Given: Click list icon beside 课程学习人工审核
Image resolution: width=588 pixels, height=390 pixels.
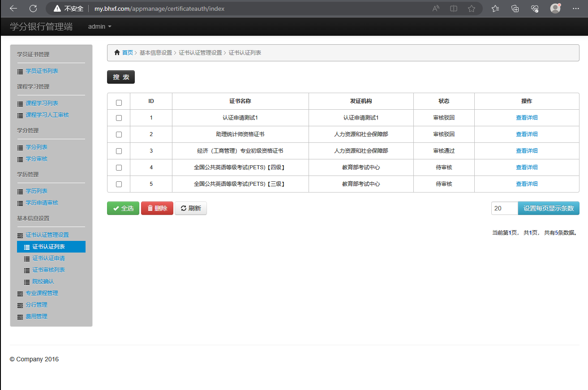Looking at the screenshot, I should point(20,116).
